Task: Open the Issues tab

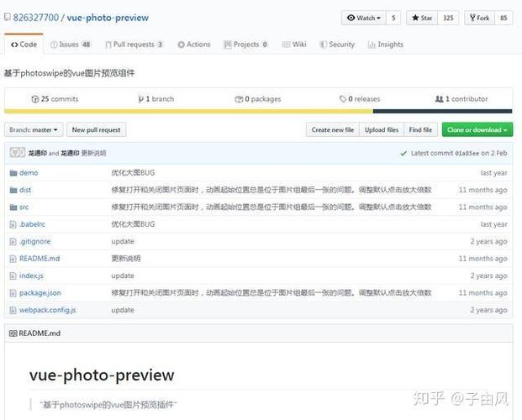Action: click(71, 45)
